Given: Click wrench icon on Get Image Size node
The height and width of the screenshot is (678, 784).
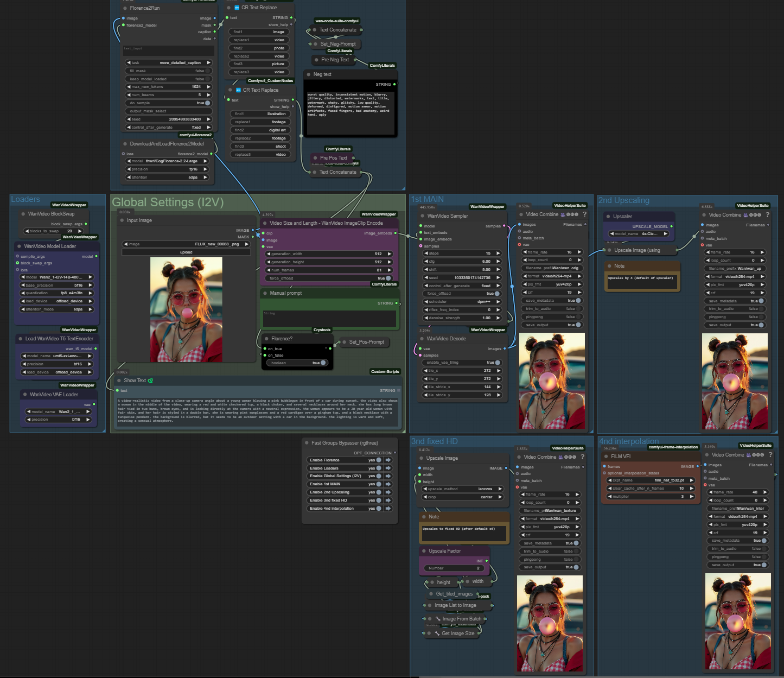Looking at the screenshot, I should (x=437, y=633).
